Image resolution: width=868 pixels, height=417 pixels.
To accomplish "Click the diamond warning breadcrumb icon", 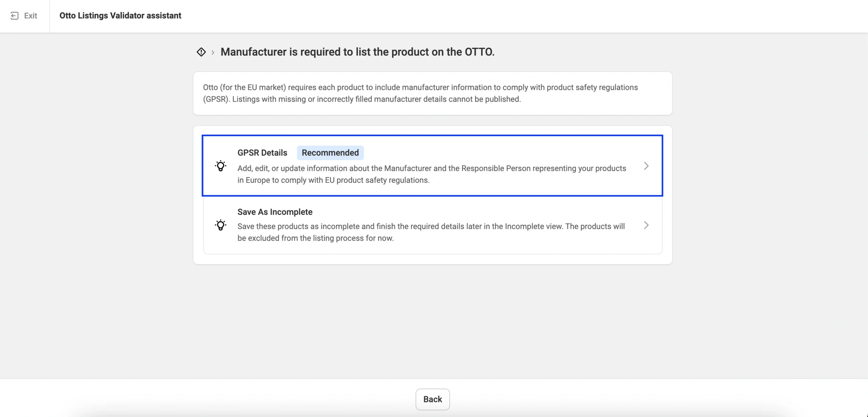I will (201, 52).
